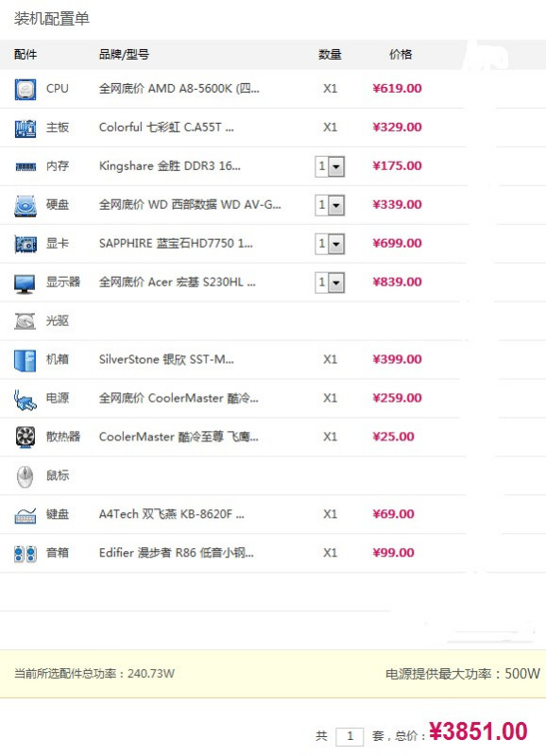The height and width of the screenshot is (756, 546).
Task: Click the set quantity input field
Action: point(350,736)
